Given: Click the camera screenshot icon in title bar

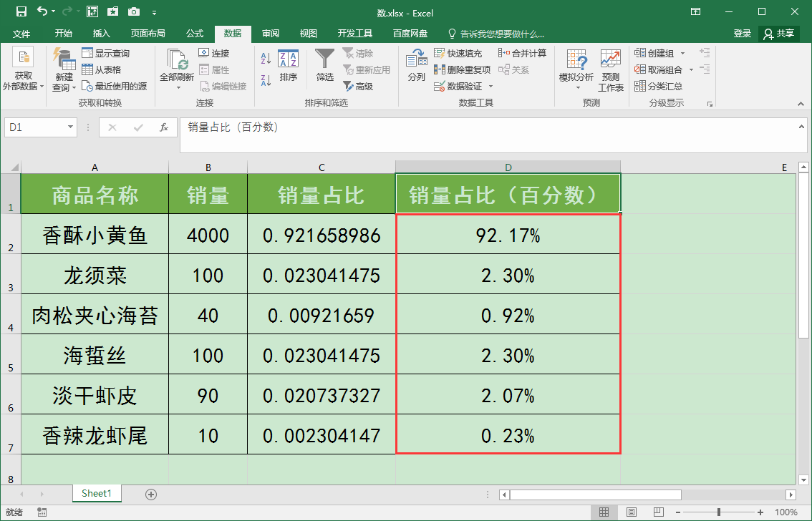Looking at the screenshot, I should click(x=134, y=11).
